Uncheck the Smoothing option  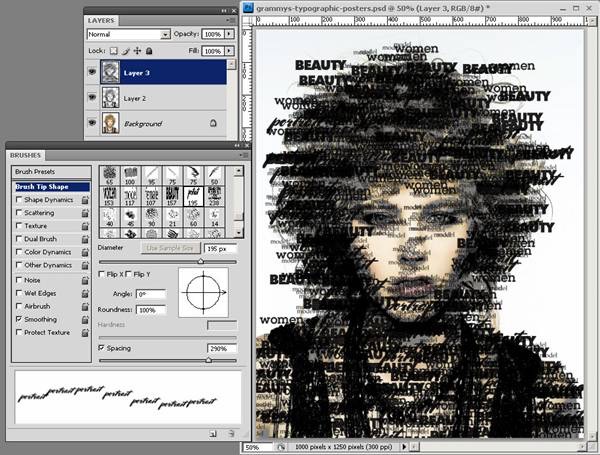(x=18, y=318)
